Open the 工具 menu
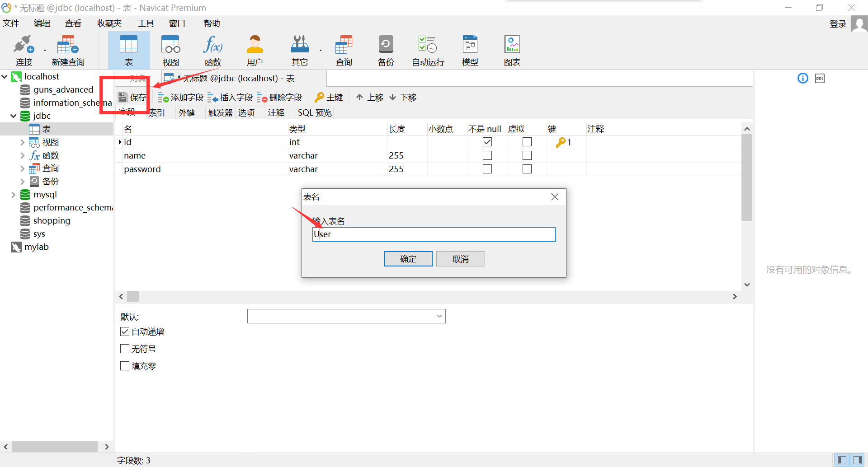The image size is (868, 467). 146,23
